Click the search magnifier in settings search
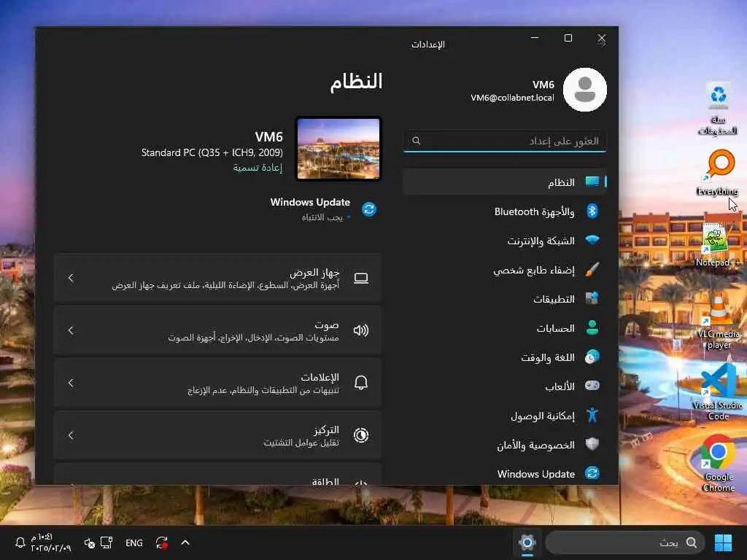This screenshot has height=560, width=747. click(416, 141)
